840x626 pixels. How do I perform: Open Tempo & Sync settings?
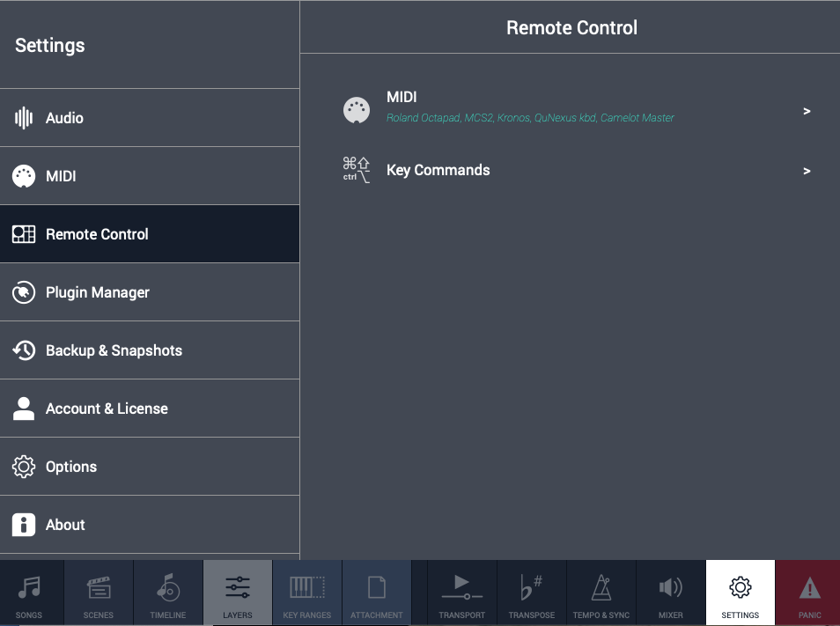[601, 592]
